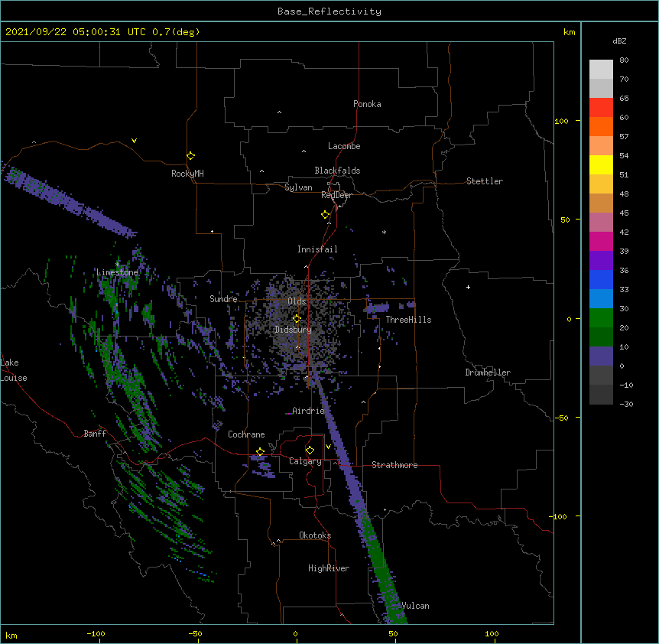Click the yellow diamond marker below Cochrane
The width and height of the screenshot is (659, 644).
coord(260,452)
